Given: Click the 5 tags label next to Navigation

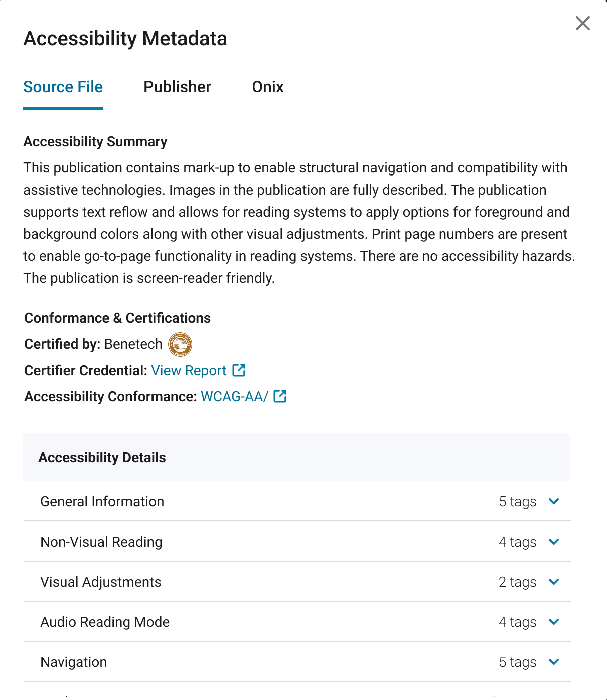Looking at the screenshot, I should (517, 662).
